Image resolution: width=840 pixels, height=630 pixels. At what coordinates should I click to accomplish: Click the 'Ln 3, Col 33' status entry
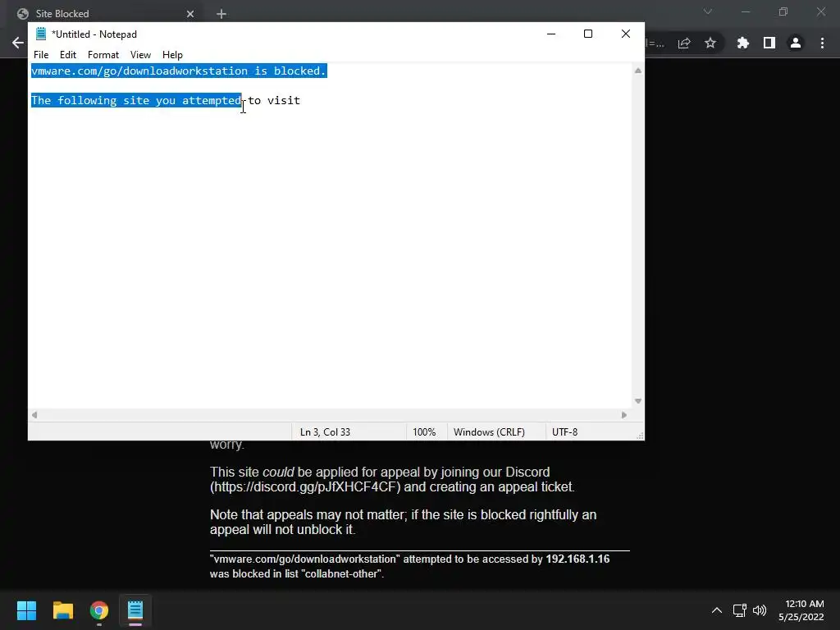(x=325, y=431)
